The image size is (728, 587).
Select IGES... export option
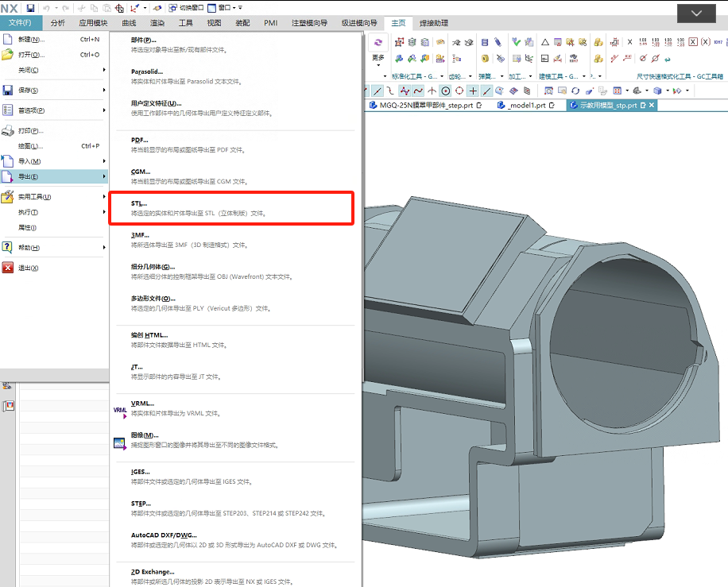235,477
